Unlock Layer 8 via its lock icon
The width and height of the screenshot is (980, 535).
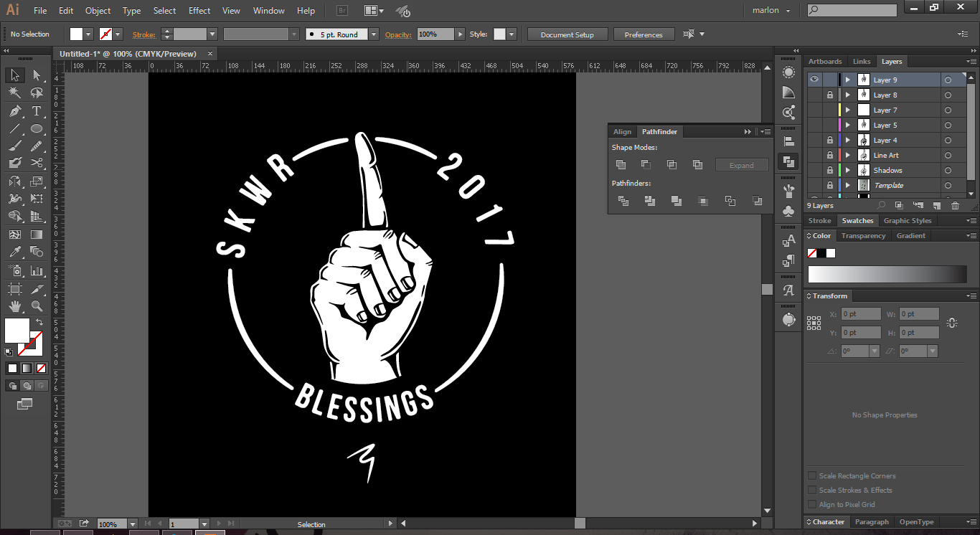pos(830,95)
